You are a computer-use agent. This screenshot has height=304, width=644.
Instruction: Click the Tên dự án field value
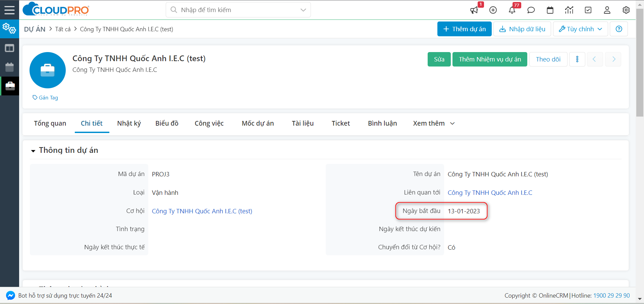coord(498,174)
